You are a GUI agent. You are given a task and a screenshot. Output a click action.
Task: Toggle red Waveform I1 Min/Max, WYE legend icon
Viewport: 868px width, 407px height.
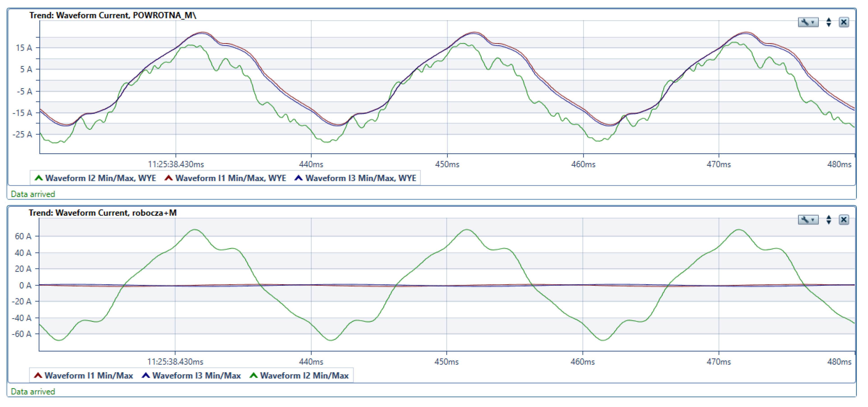click(168, 178)
